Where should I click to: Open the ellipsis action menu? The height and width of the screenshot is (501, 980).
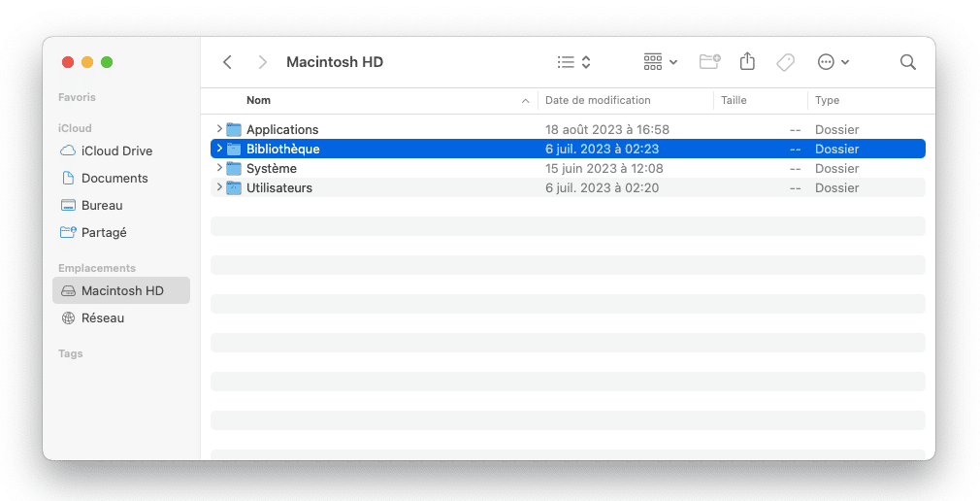(833, 62)
